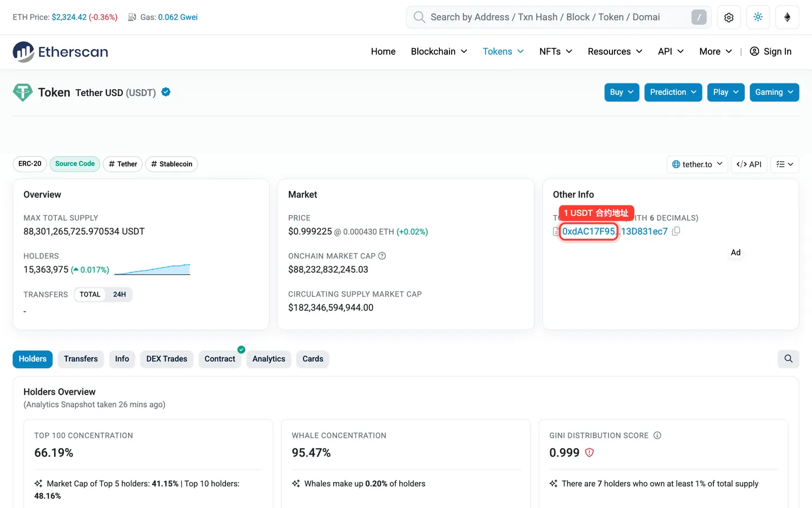Click the Etherscan logo
The height and width of the screenshot is (508, 812).
60,52
